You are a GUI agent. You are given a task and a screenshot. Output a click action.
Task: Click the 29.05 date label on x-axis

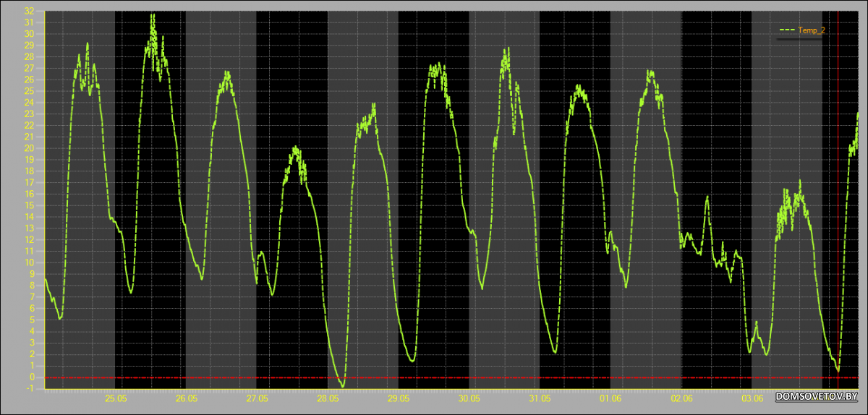pos(399,398)
